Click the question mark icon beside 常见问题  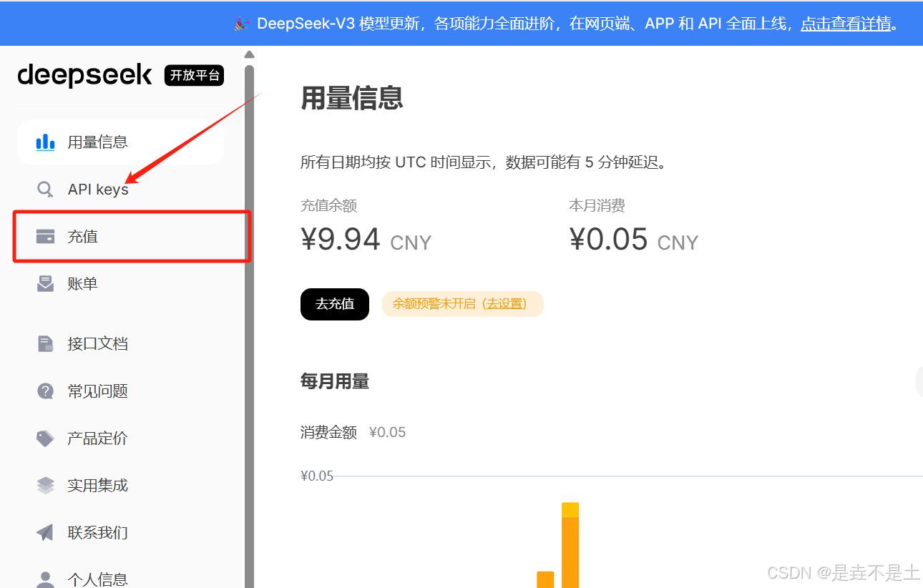(x=45, y=391)
